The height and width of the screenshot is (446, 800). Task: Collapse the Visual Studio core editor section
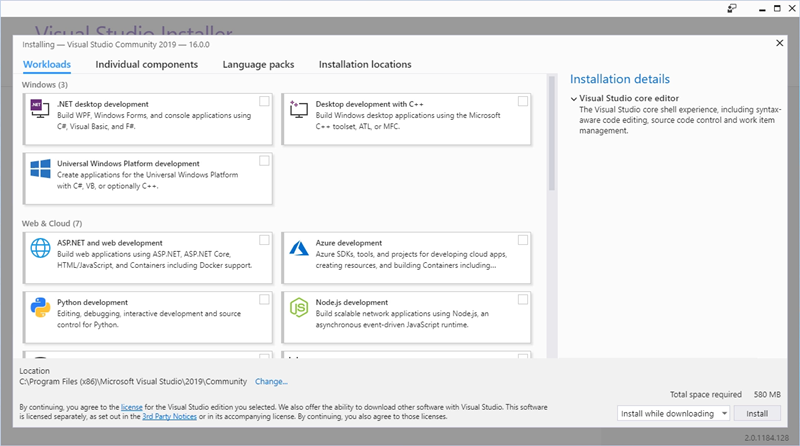point(574,99)
